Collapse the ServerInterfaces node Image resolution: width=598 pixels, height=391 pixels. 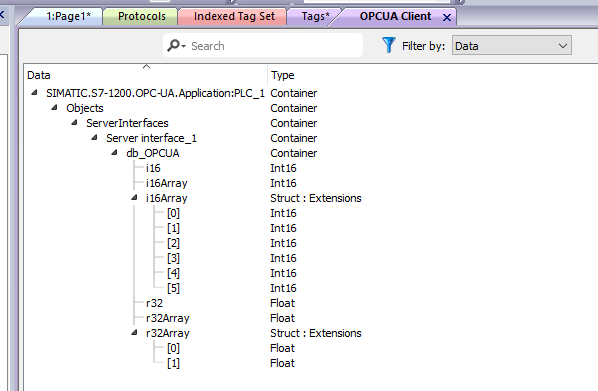point(75,122)
